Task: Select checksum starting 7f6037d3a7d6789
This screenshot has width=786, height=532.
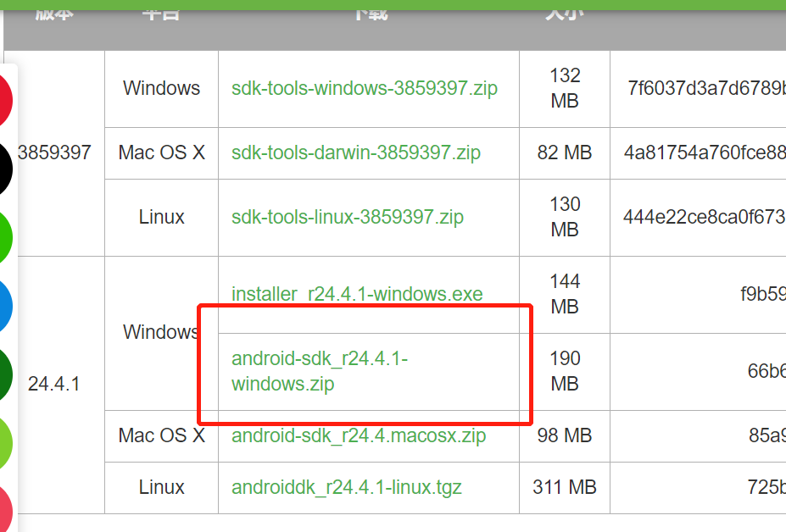Action: point(707,88)
